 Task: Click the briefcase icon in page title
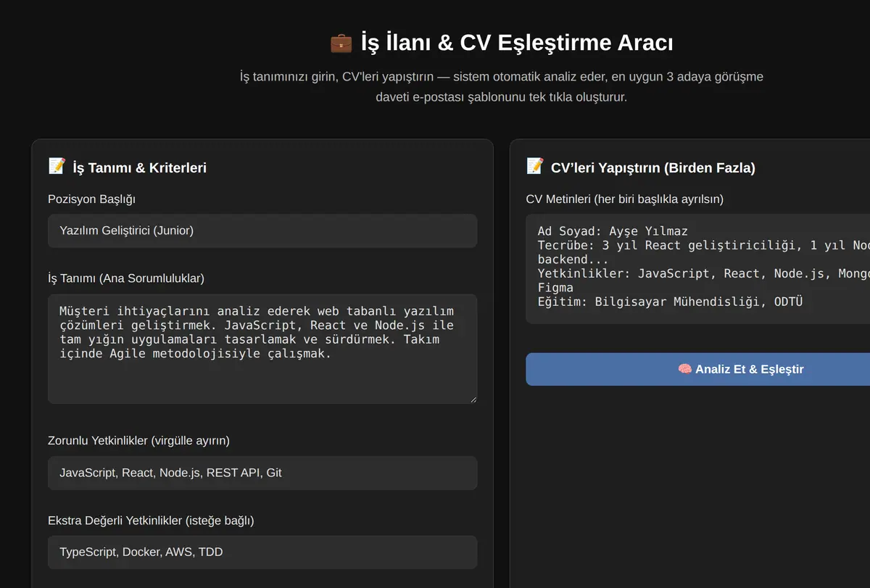(x=341, y=43)
